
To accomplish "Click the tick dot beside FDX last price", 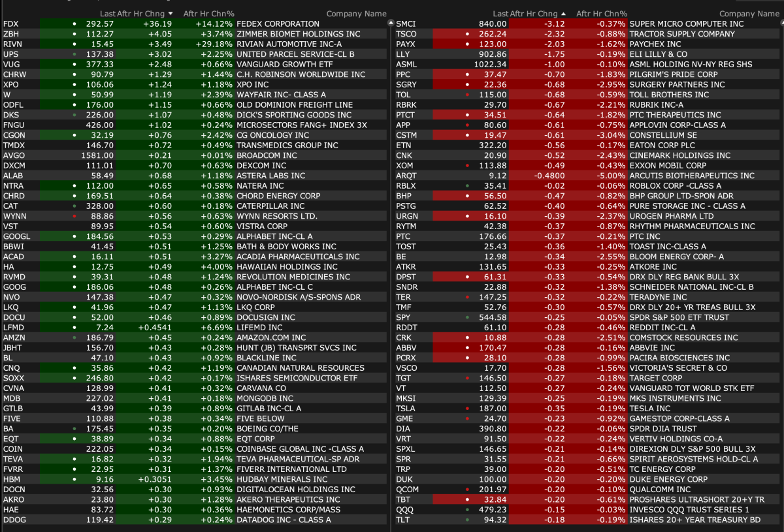I will (75, 23).
